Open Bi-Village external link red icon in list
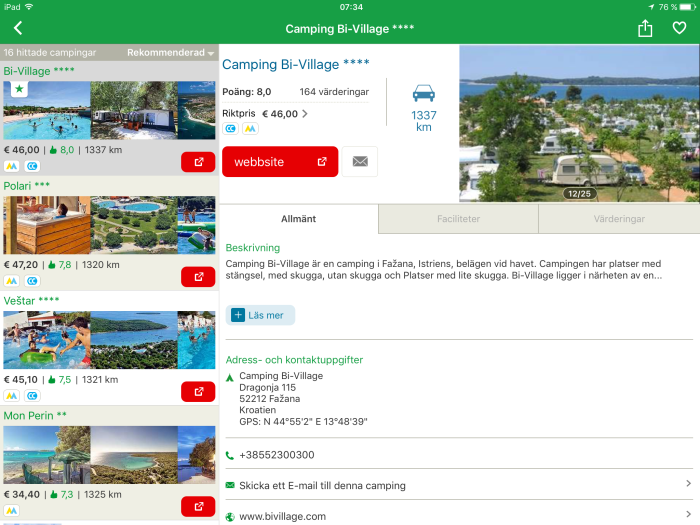This screenshot has width=700, height=525. tap(198, 162)
